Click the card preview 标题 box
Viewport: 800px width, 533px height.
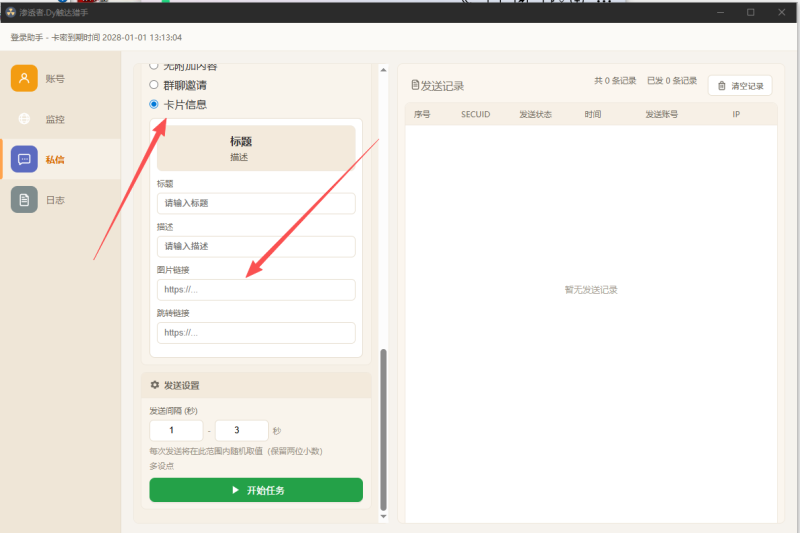[x=256, y=148]
